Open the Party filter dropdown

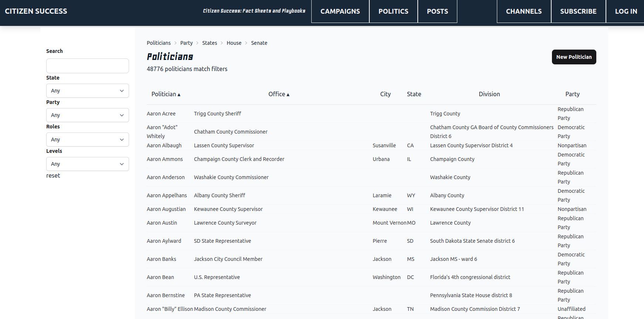pyautogui.click(x=87, y=115)
